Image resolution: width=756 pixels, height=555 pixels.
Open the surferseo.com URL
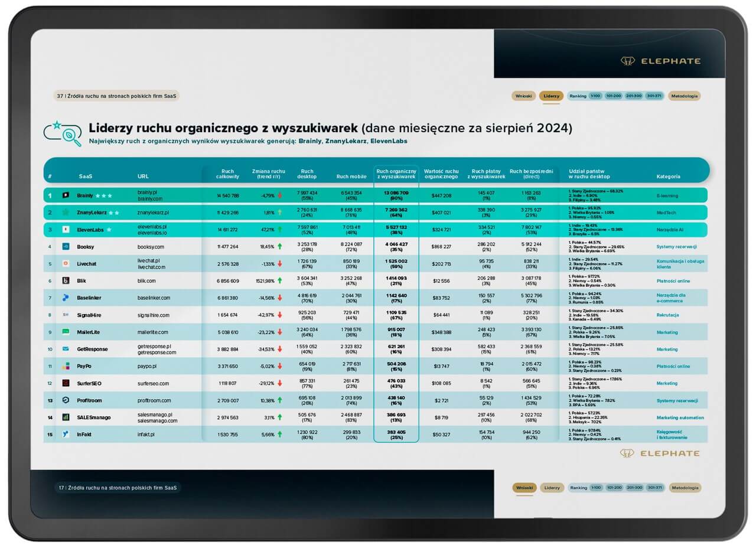[154, 384]
